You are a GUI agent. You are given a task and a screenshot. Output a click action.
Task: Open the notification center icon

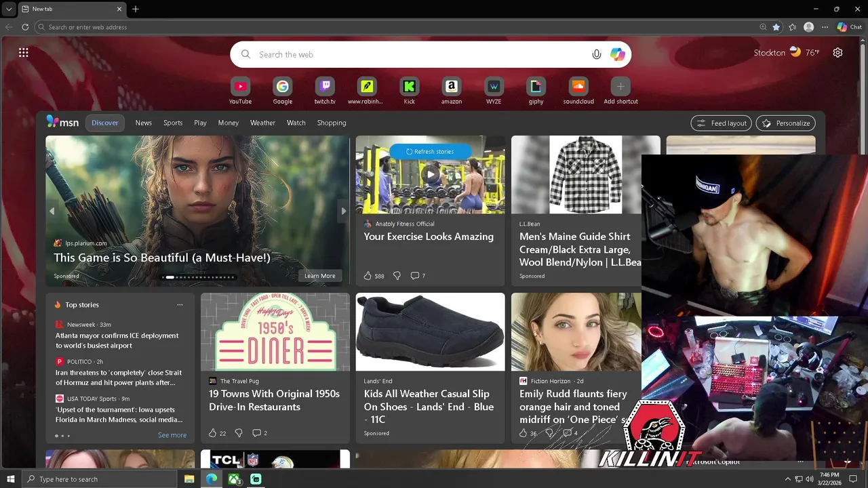tap(853, 479)
